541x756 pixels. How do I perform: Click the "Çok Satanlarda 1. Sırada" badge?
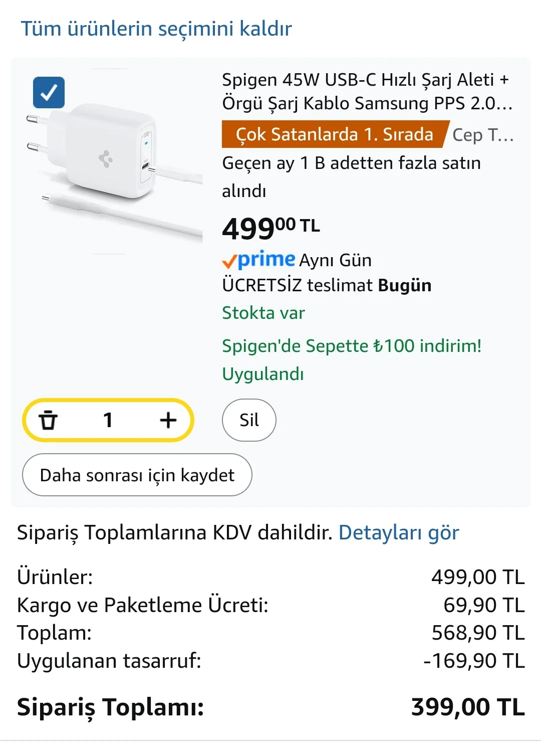pyautogui.click(x=334, y=134)
